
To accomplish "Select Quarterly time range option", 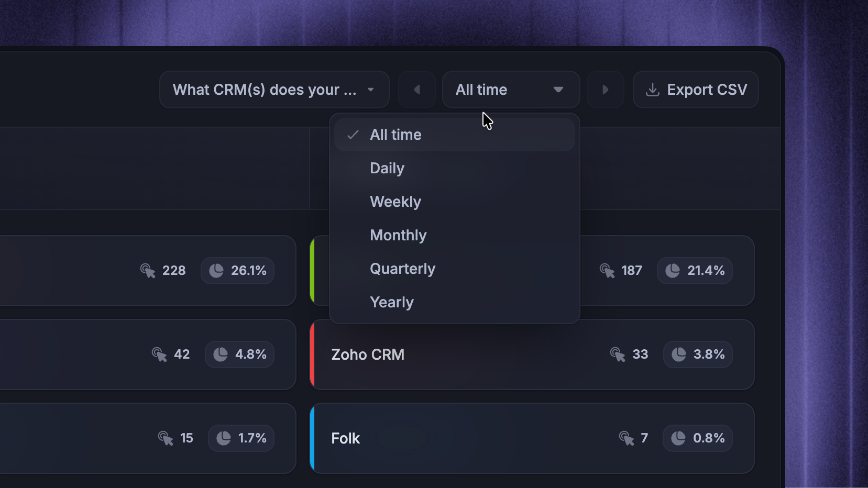I will click(455, 269).
